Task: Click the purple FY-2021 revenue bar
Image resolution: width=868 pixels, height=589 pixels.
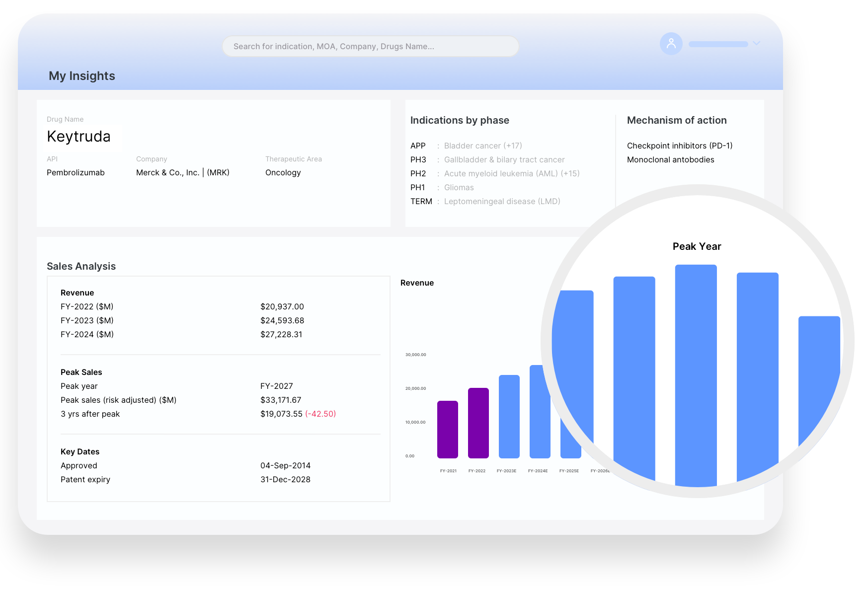Action: point(448,430)
